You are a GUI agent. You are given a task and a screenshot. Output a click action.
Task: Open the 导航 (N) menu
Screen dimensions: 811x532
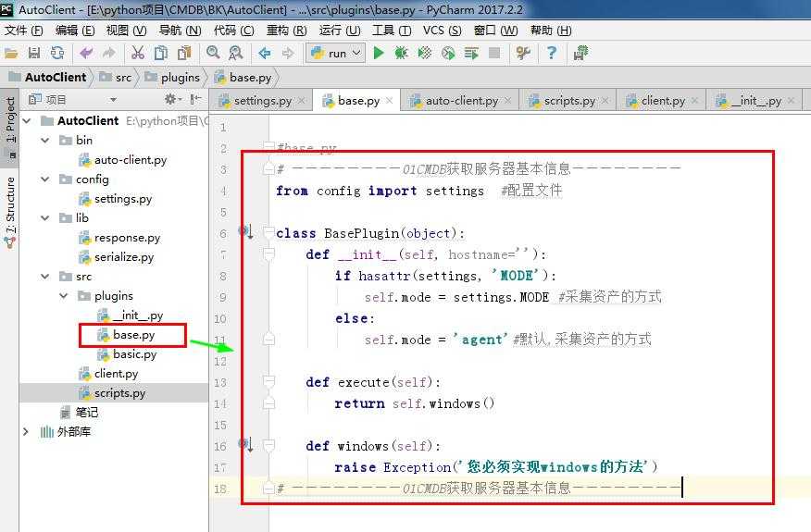[180, 31]
